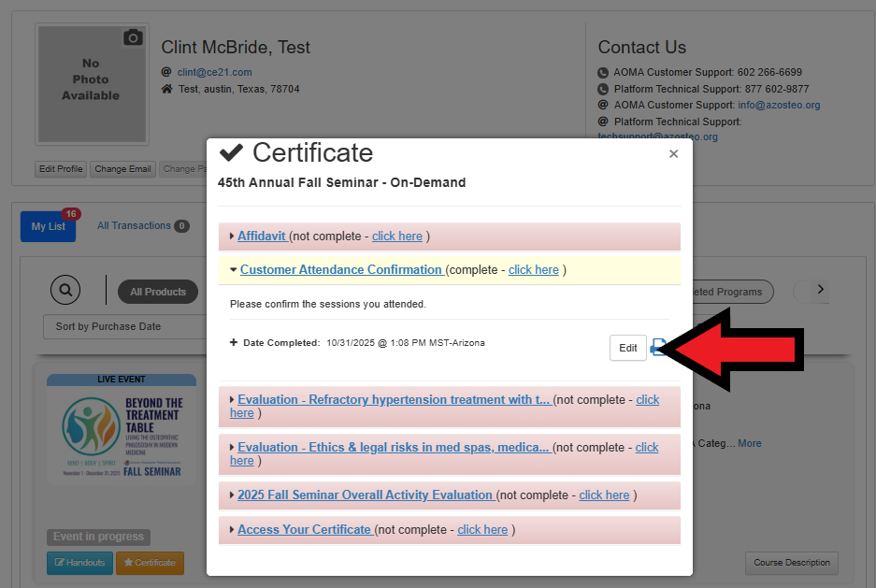This screenshot has height=588, width=876.
Task: Click the magnifying glass search icon
Action: tap(65, 291)
